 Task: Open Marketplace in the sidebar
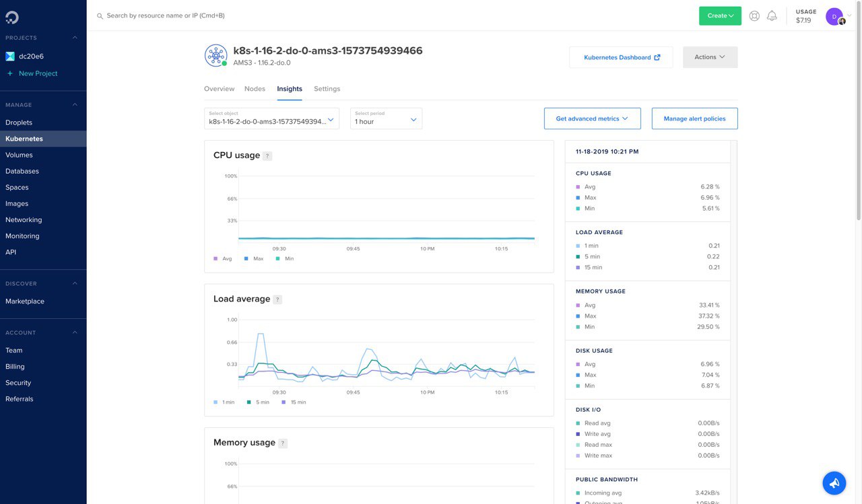tap(43, 301)
